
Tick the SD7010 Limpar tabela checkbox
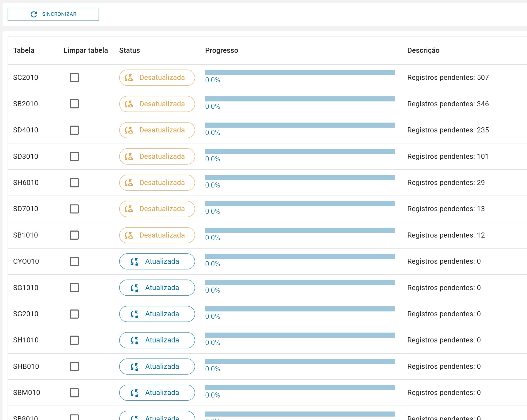coord(74,209)
